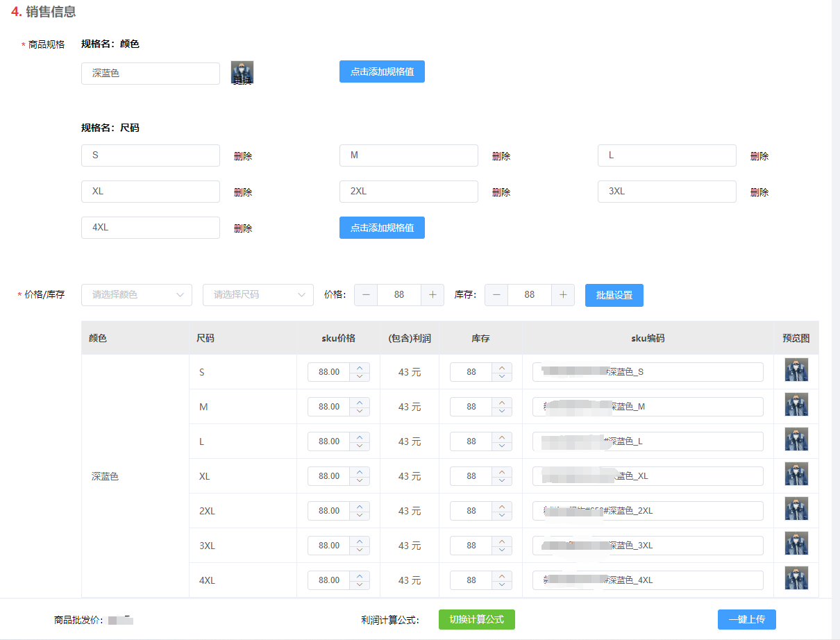Expand the 请选择尺码 dropdown
Viewport: 840px width, 640px height.
pyautogui.click(x=258, y=295)
